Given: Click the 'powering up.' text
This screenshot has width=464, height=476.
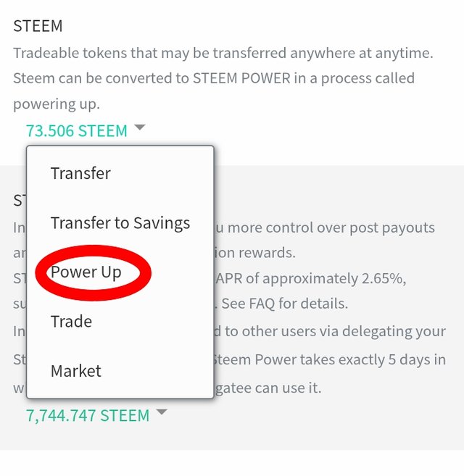Looking at the screenshot, I should 57,104.
